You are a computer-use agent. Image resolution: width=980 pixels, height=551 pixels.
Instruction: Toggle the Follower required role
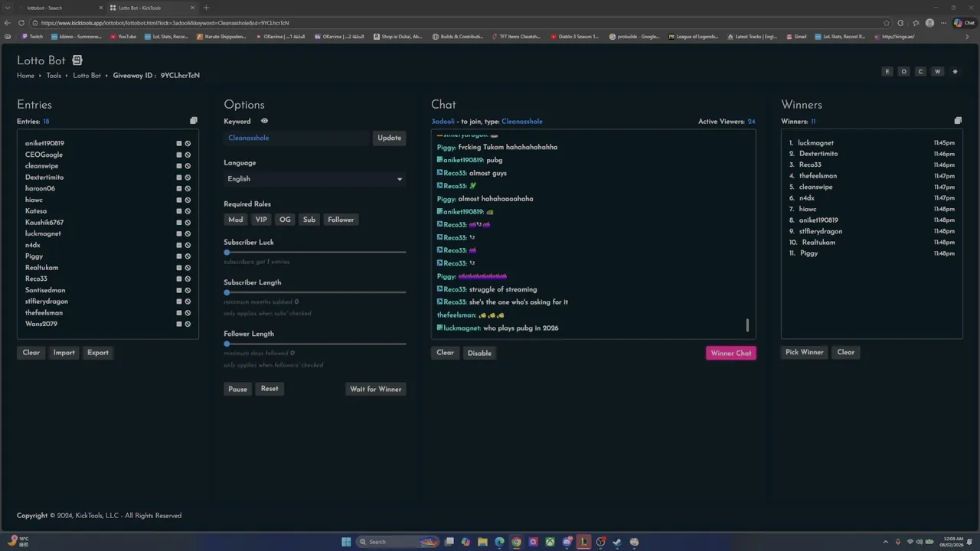341,220
